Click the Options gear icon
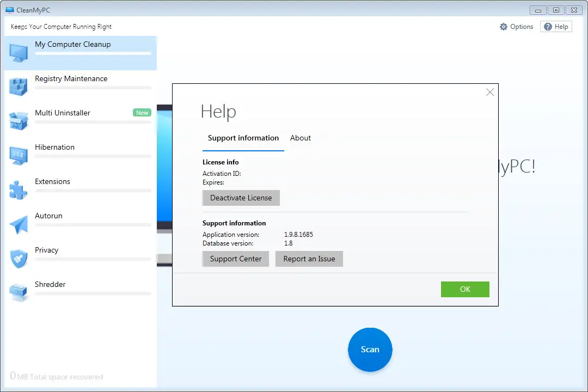Screen dimensions: 588x392 click(504, 27)
